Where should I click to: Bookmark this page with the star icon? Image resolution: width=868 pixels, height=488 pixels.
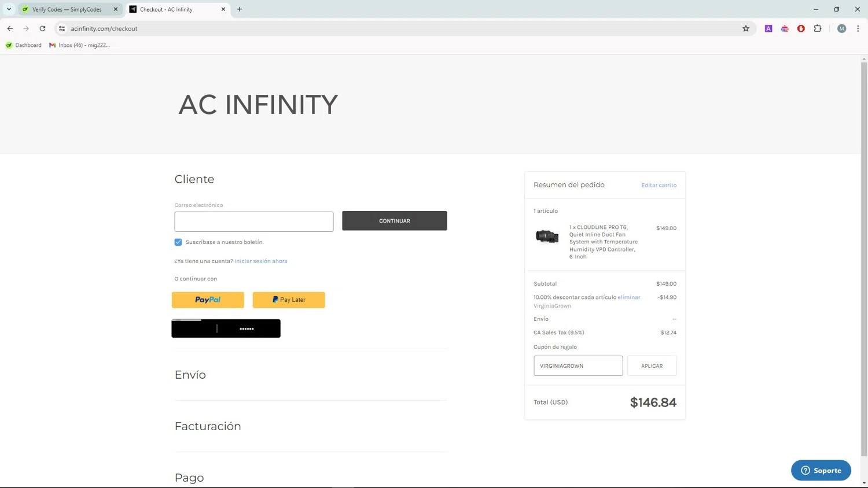[746, 28]
